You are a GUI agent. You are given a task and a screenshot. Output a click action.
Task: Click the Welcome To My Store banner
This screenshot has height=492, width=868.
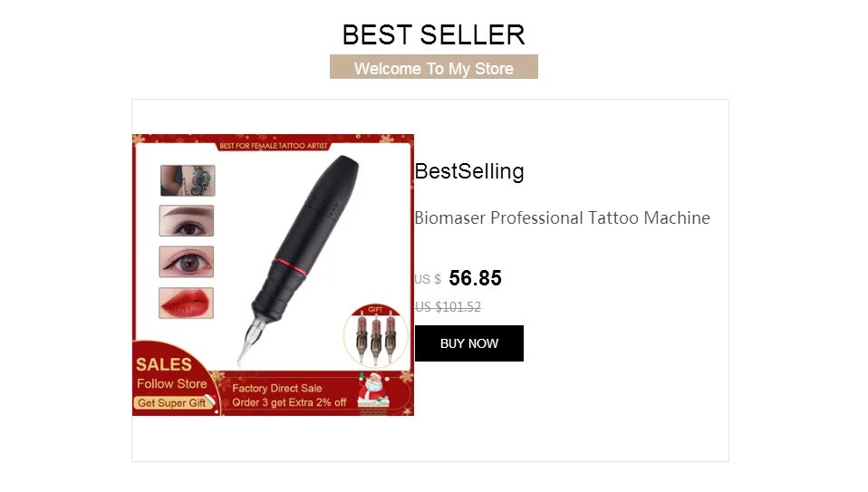[434, 67]
